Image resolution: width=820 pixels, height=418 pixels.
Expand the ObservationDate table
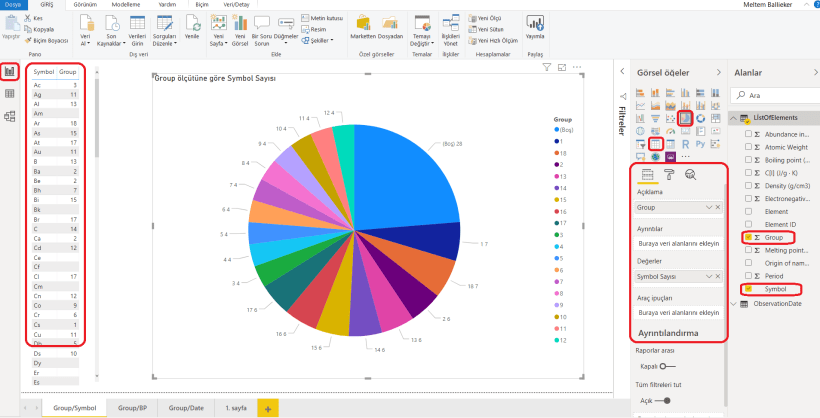737,304
